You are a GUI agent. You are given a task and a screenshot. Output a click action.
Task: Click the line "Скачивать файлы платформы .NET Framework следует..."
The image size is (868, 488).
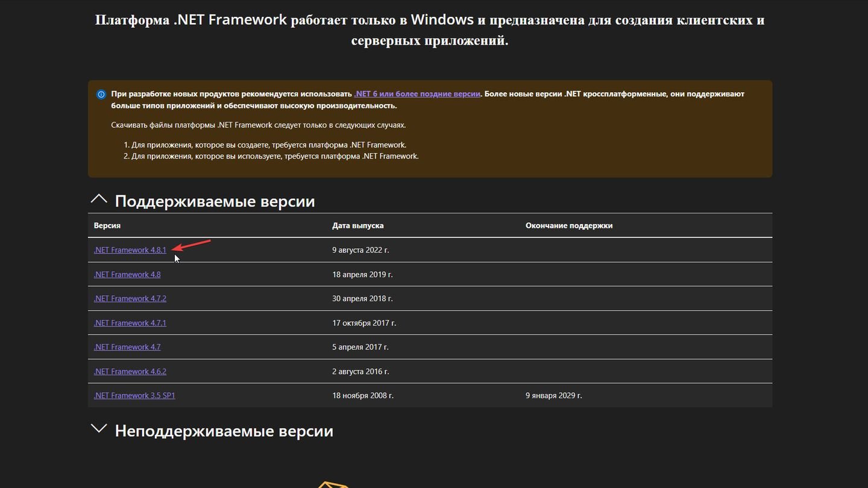[259, 125]
